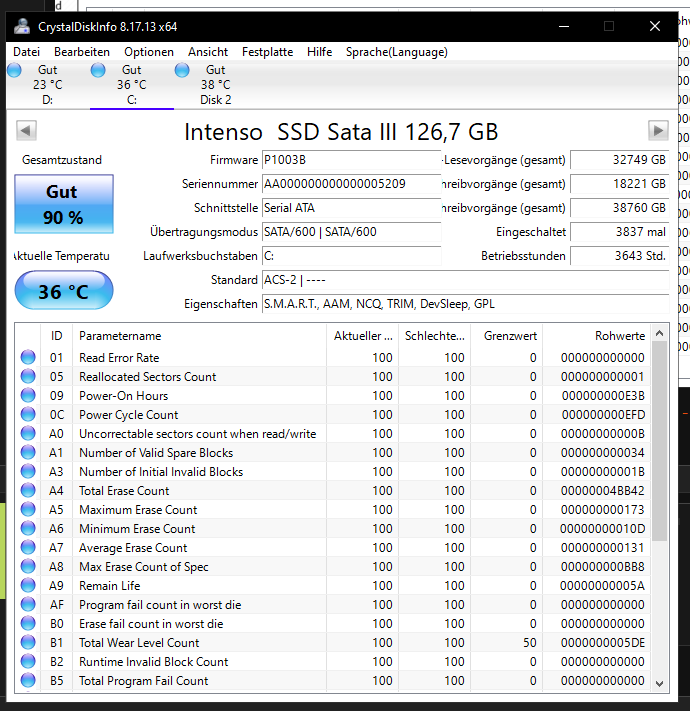
Task: Click status dot for Read Error Rate
Action: (x=28, y=357)
